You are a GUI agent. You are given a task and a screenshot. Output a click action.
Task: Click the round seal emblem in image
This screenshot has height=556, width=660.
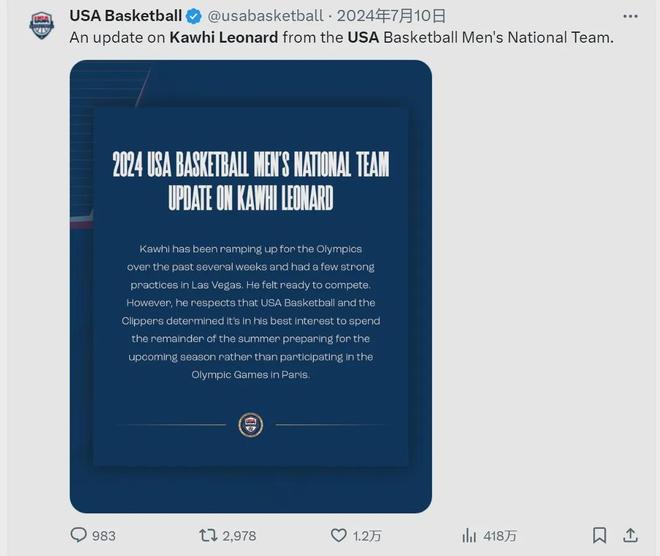(x=250, y=425)
